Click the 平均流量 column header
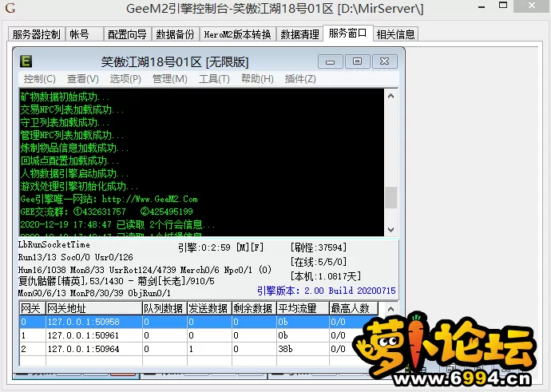Screen dimensions: 551x392 click(x=303, y=308)
